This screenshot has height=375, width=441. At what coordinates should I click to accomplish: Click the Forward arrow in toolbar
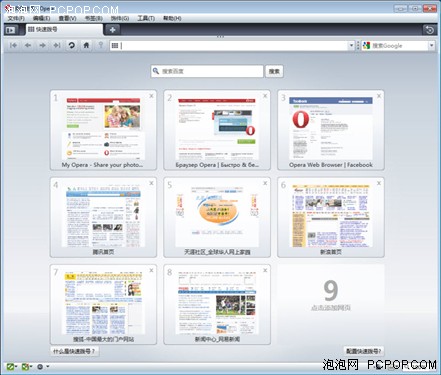[42, 45]
